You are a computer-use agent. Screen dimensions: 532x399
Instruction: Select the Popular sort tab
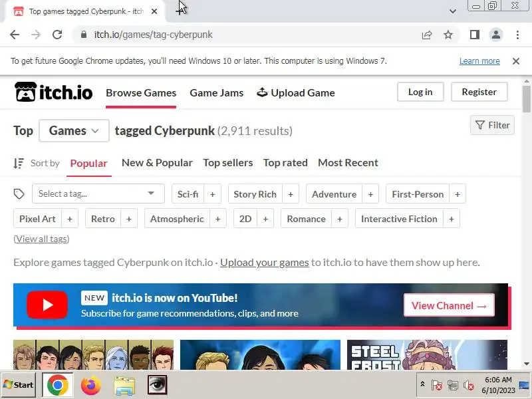(x=89, y=163)
